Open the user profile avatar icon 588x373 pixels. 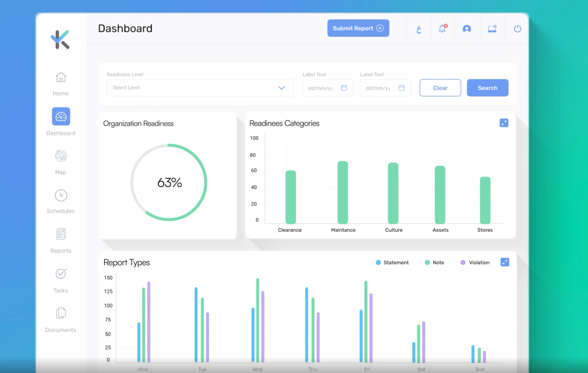(467, 28)
